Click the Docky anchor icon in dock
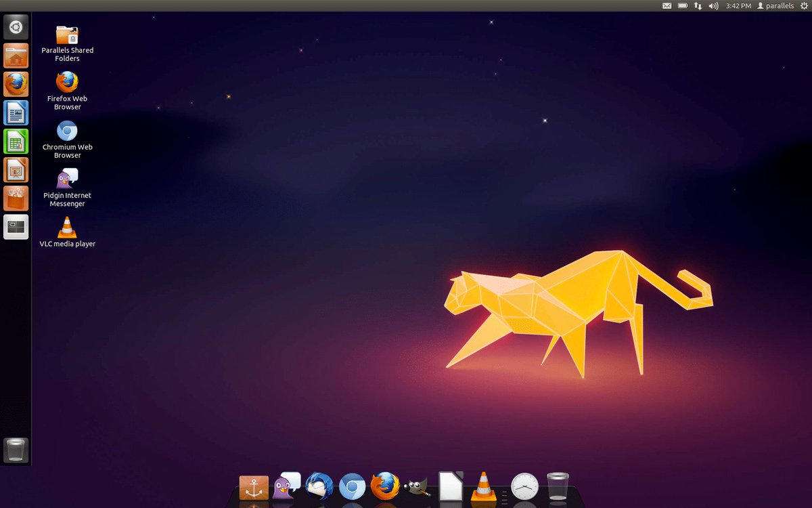Screen dimensions: 812x508 (x=254, y=488)
